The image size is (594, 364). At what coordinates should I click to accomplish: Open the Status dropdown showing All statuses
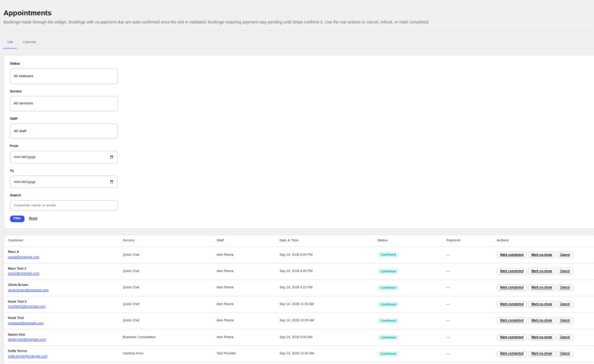(x=64, y=76)
